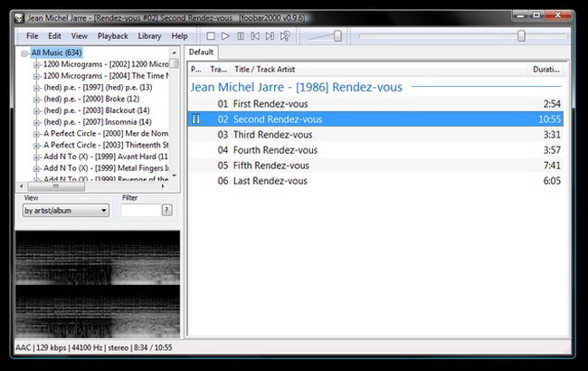Viewport: 588px width, 371px height.
Task: Expand (hed) p.e. [2007] Insomnia node
Action: 36,123
